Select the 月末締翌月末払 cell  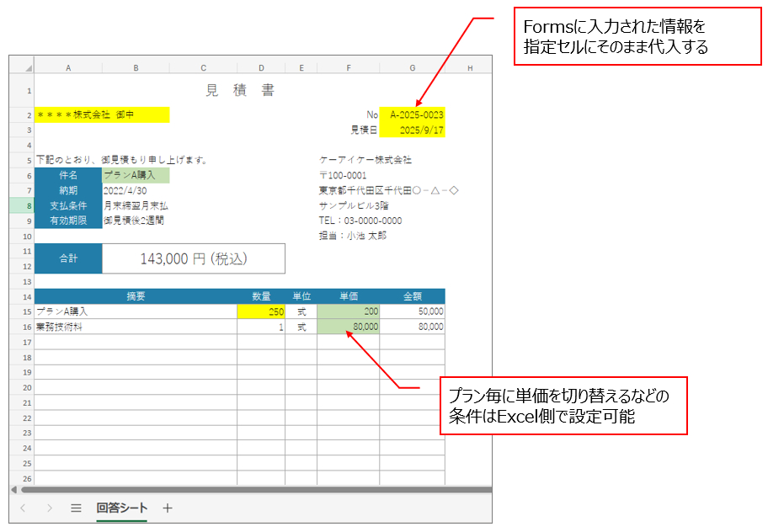tap(136, 205)
